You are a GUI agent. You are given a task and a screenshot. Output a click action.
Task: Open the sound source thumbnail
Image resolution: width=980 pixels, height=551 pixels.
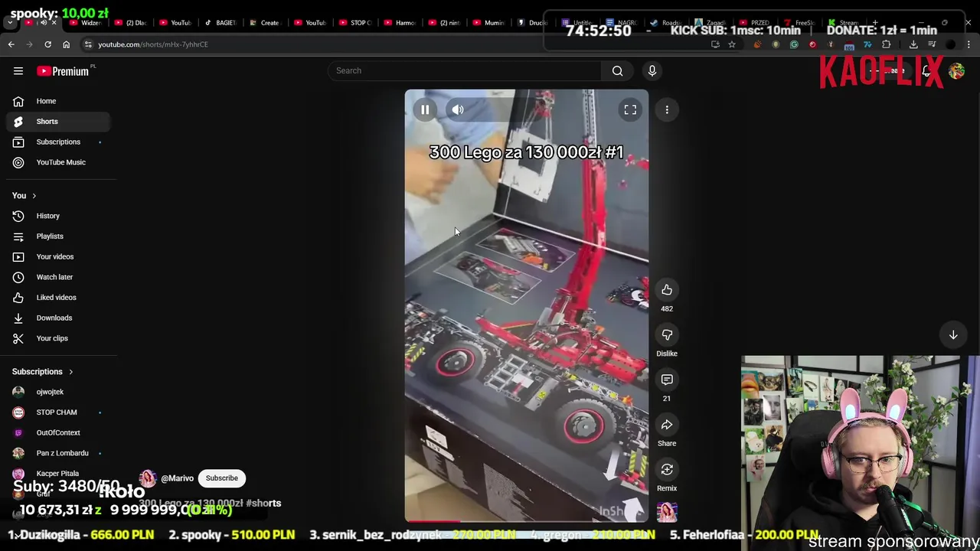(x=667, y=512)
